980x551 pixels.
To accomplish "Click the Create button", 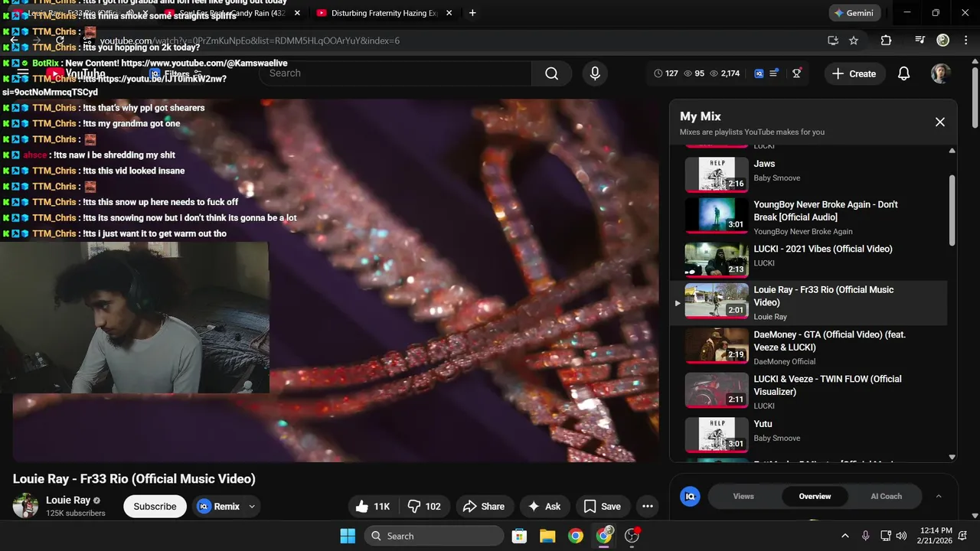I will click(x=854, y=73).
